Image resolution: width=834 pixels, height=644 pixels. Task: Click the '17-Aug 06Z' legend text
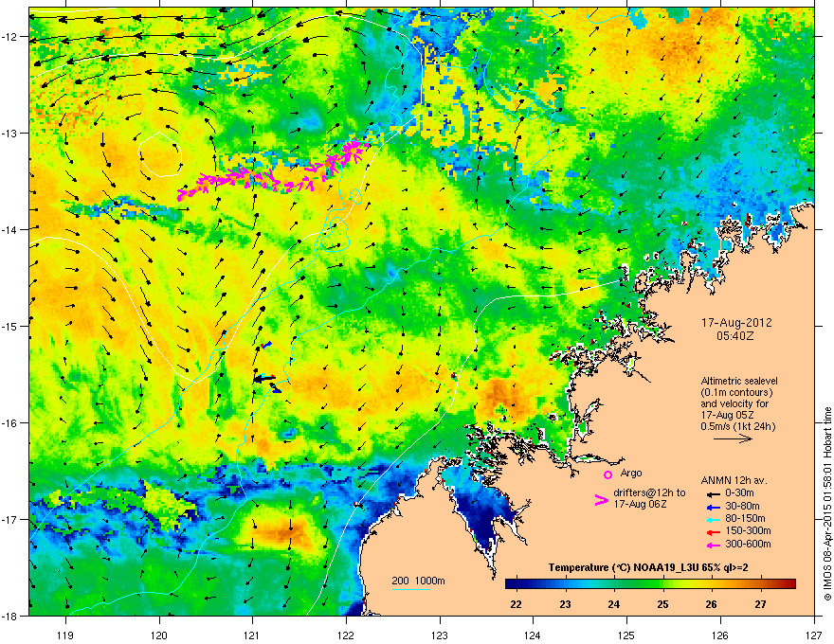click(x=640, y=504)
